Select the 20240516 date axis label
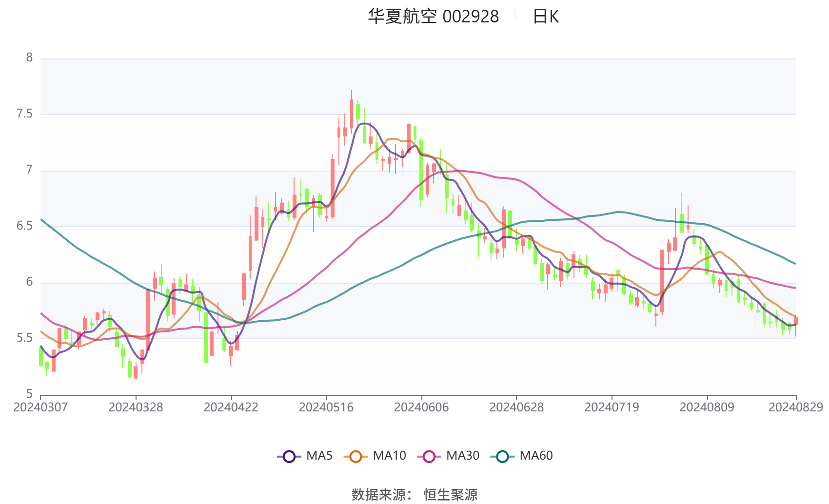 tap(326, 407)
